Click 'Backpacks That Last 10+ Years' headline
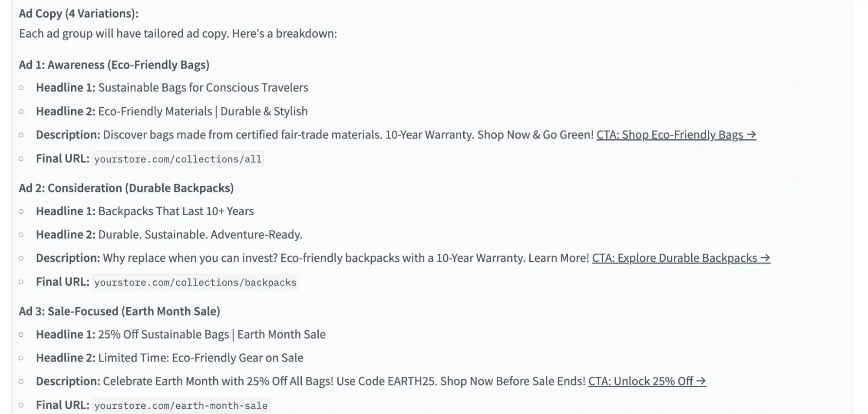 click(176, 211)
